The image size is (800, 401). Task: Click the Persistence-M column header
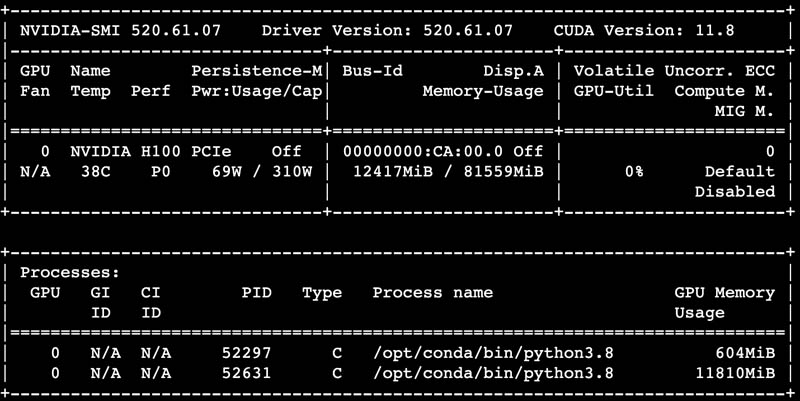(x=257, y=71)
